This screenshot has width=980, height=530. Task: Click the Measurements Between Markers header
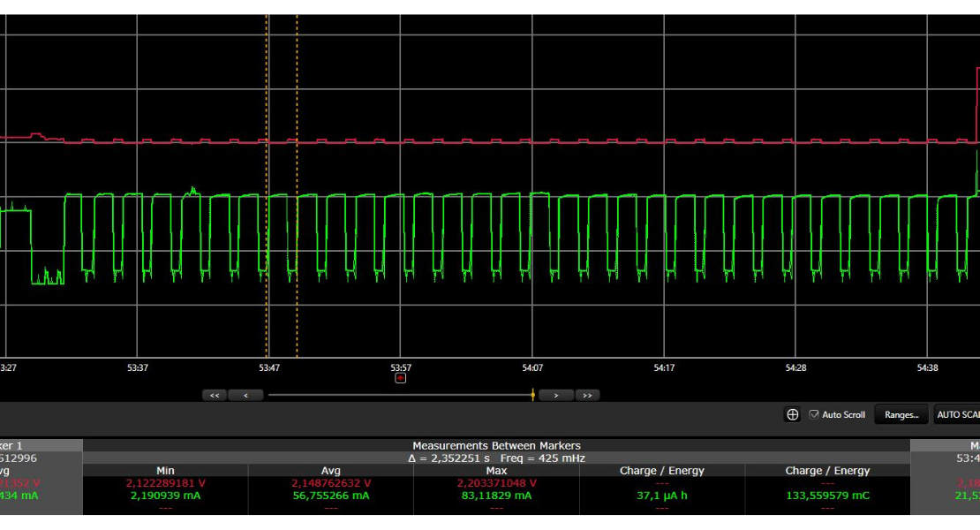496,446
